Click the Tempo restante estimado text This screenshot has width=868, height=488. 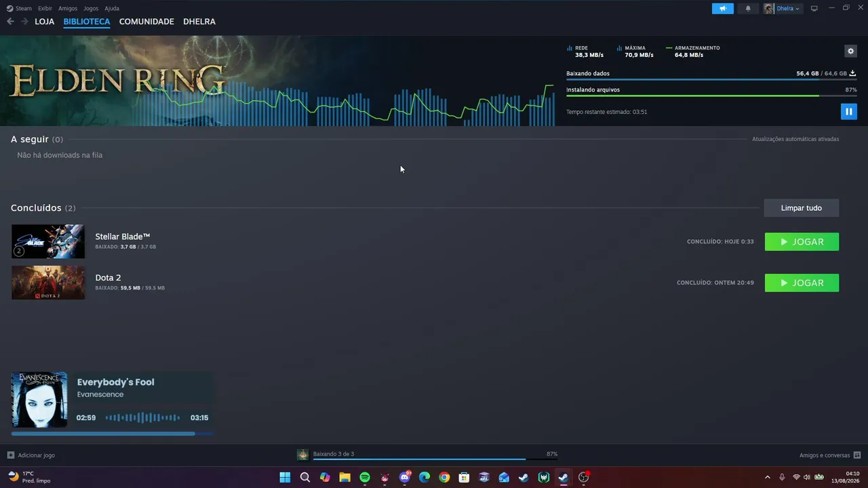607,112
